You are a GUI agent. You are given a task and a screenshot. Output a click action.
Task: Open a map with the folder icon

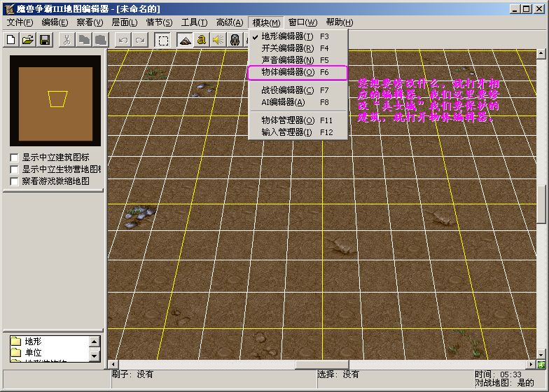(27, 40)
